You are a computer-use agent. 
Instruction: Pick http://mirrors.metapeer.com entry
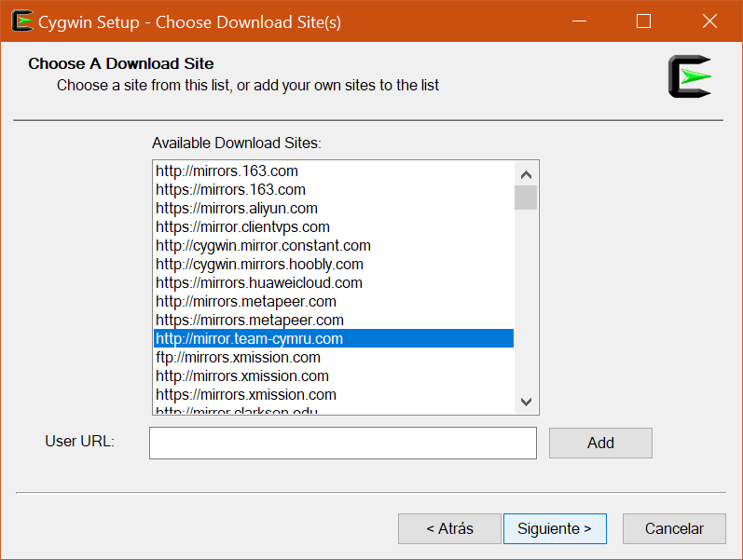pyautogui.click(x=334, y=301)
